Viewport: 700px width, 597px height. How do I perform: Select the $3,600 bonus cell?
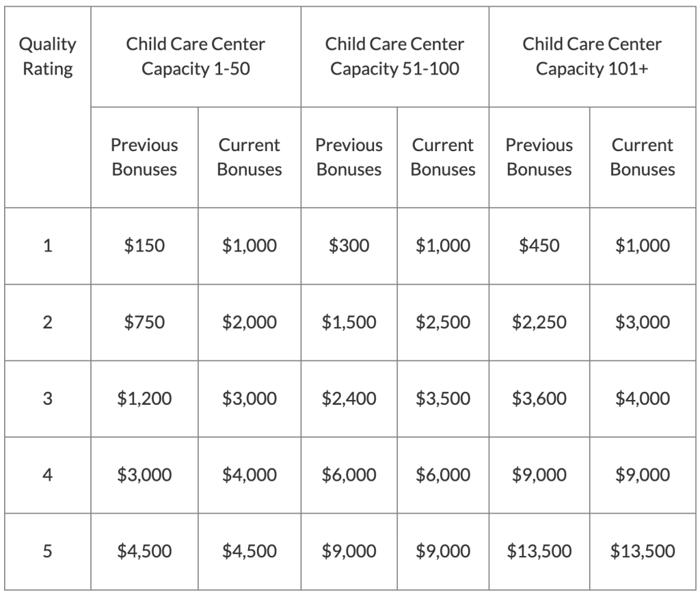coord(539,399)
